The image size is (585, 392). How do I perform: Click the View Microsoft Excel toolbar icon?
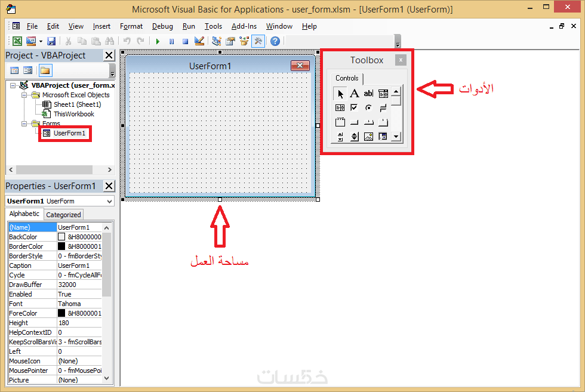[17, 41]
